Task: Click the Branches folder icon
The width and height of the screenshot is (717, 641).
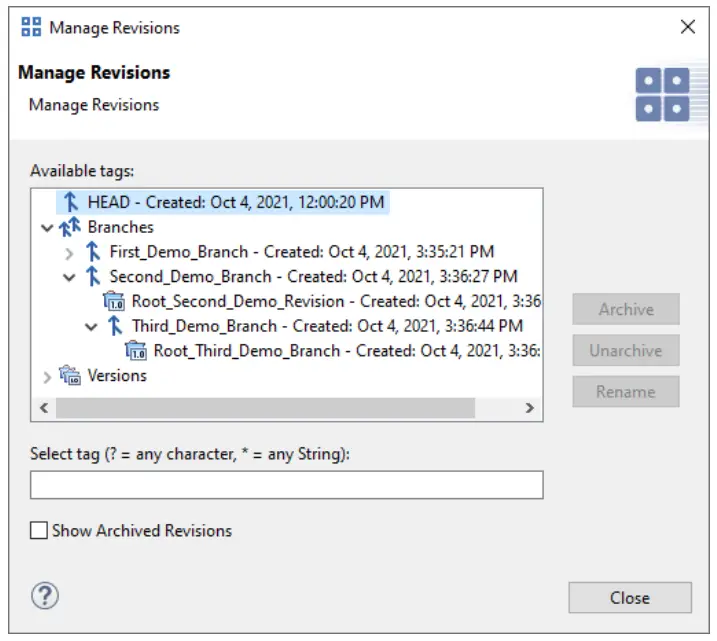Action: (x=70, y=227)
